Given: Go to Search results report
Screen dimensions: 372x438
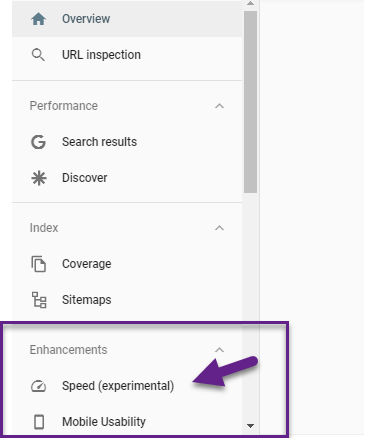Looking at the screenshot, I should pos(99,142).
